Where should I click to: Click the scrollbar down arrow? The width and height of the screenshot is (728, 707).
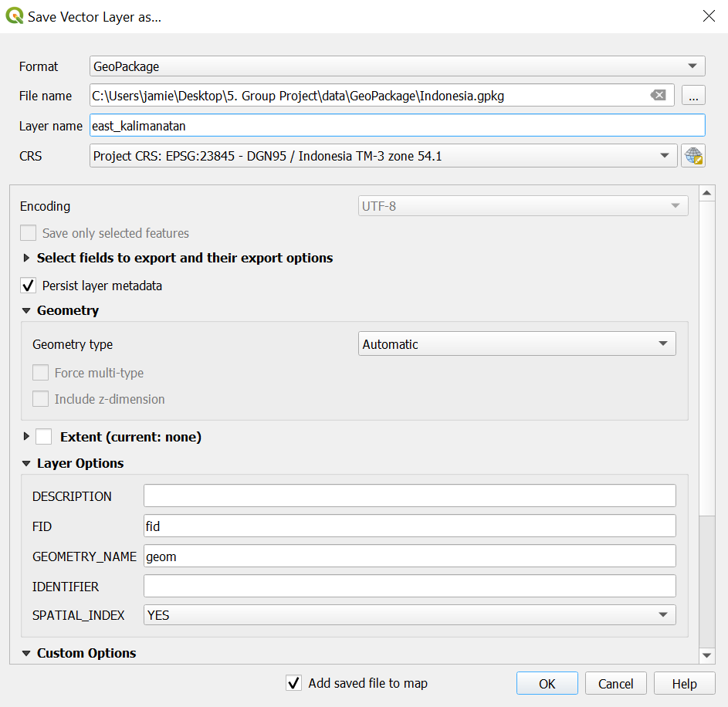point(706,655)
